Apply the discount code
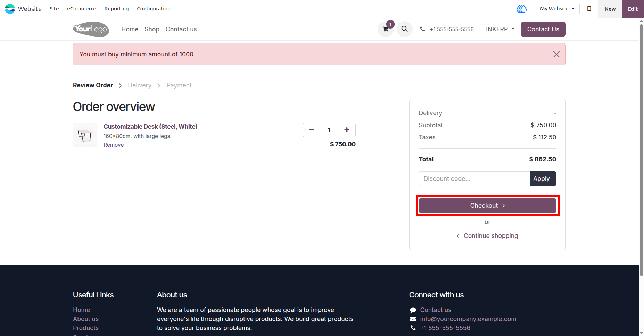The image size is (644, 336). click(x=543, y=179)
